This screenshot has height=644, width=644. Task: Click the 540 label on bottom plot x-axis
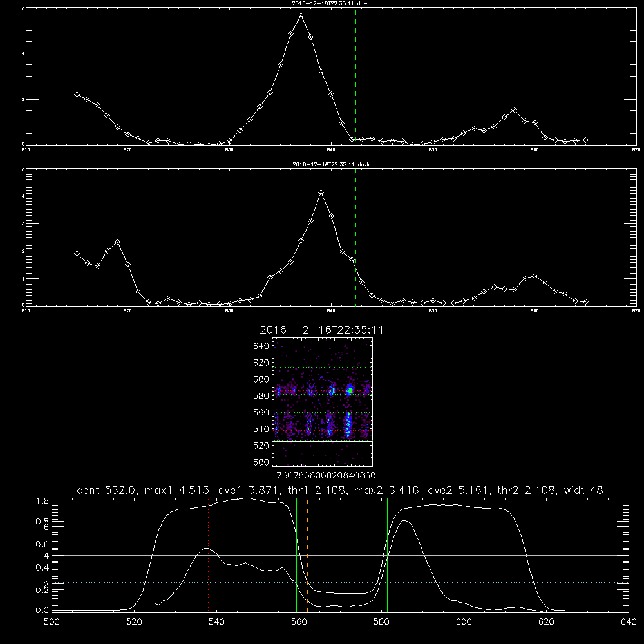coord(216,622)
